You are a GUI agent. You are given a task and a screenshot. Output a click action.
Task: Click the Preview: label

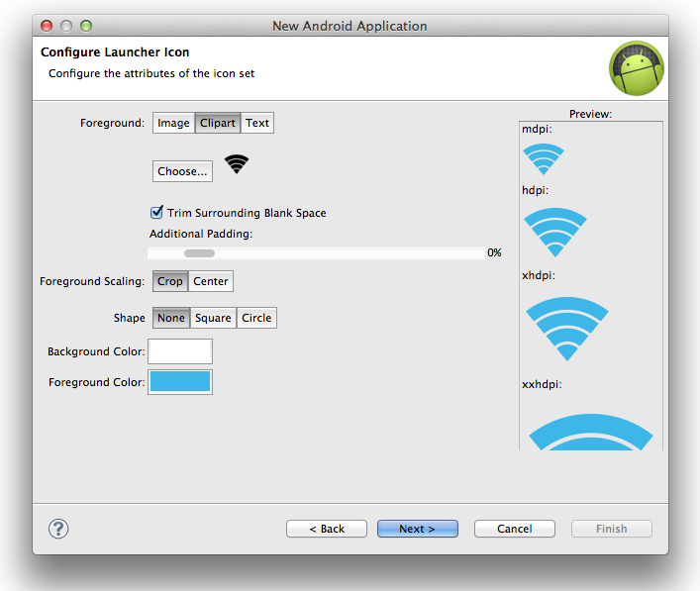(x=590, y=114)
